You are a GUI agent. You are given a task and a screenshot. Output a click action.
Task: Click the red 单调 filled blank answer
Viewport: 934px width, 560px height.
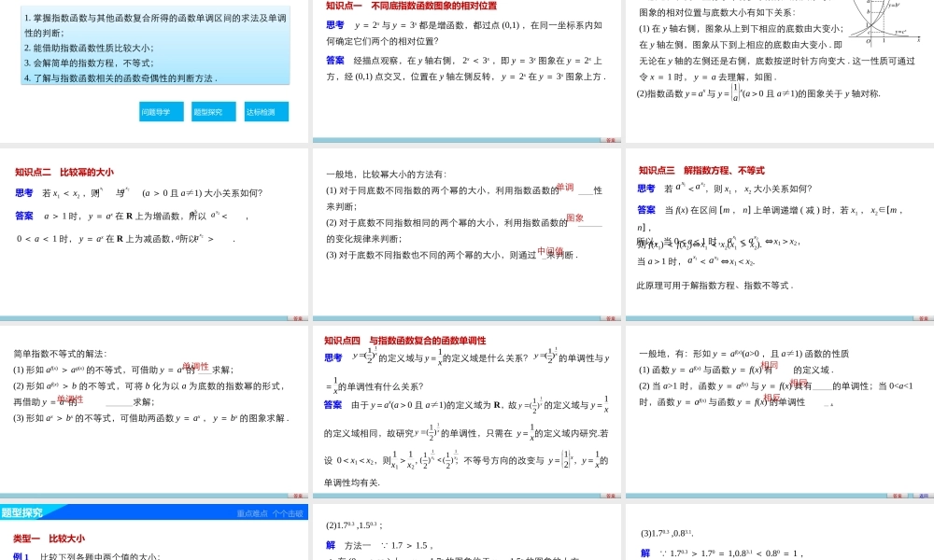(565, 189)
